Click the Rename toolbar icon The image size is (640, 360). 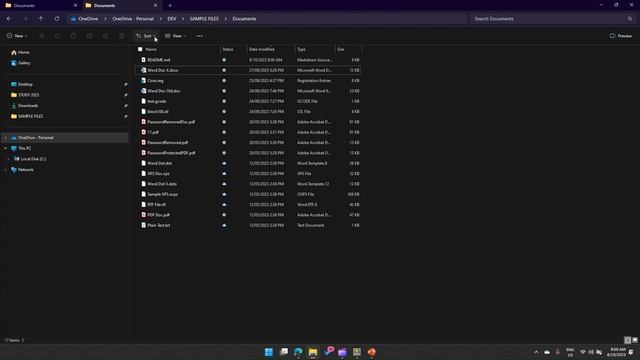pos(89,36)
